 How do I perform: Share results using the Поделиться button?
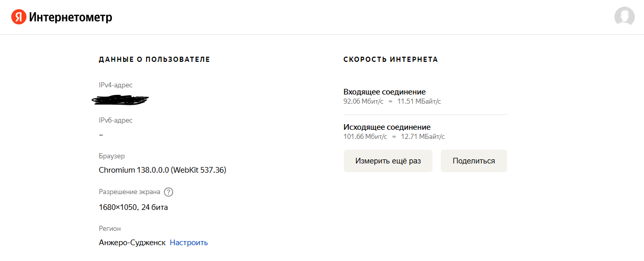(x=474, y=161)
